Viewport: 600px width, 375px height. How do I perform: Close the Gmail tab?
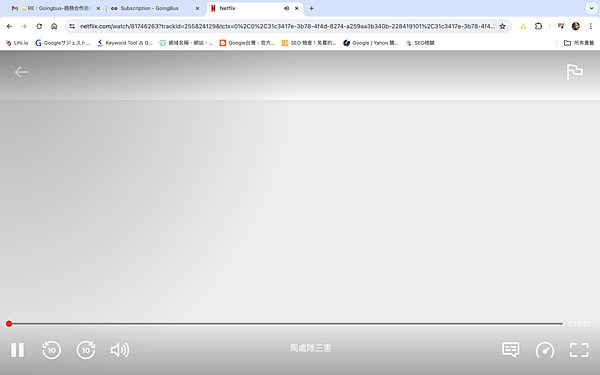[x=98, y=8]
